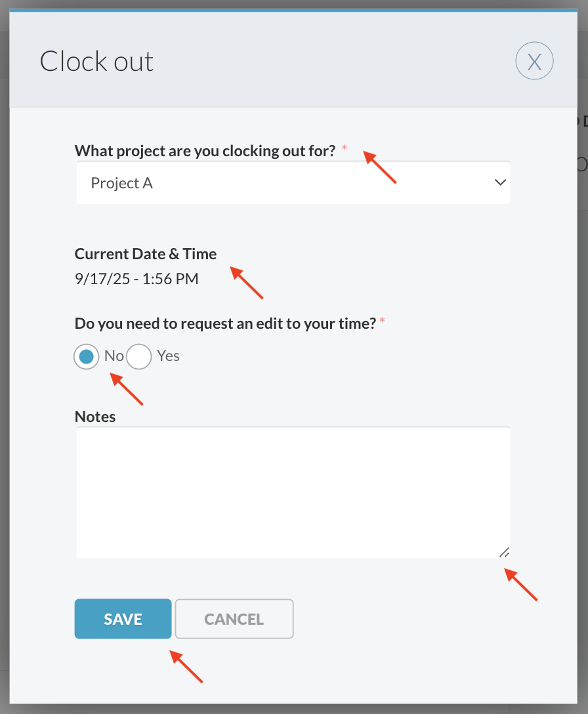The width and height of the screenshot is (588, 714).
Task: Select the Yes radio button
Action: 139,356
